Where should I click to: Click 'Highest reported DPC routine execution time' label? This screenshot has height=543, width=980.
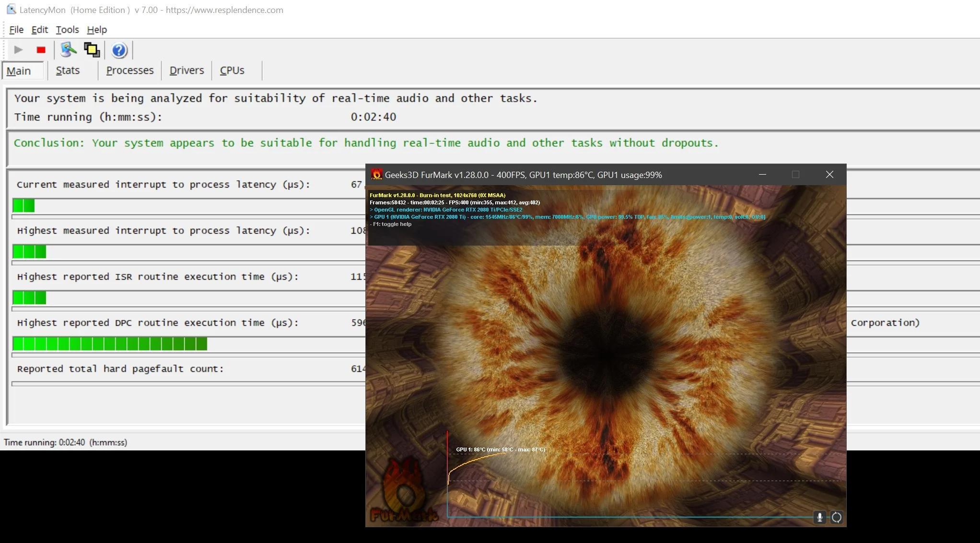point(158,323)
